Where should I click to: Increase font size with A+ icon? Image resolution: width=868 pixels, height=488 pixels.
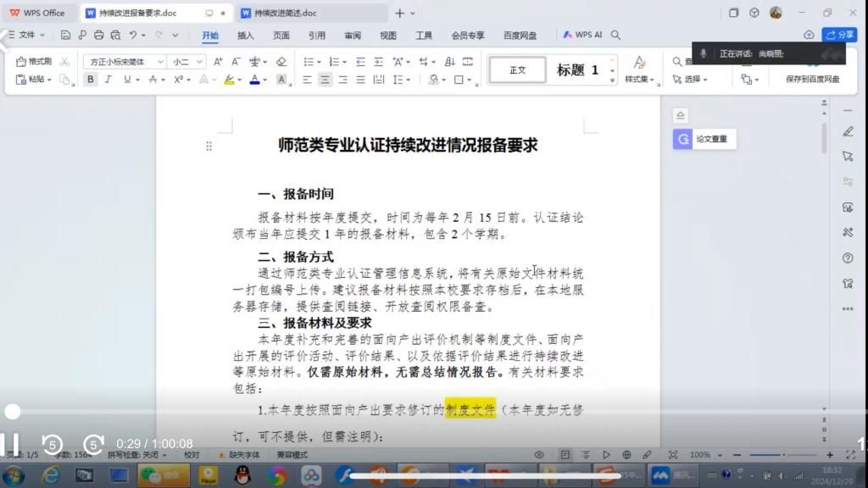pyautogui.click(x=218, y=61)
